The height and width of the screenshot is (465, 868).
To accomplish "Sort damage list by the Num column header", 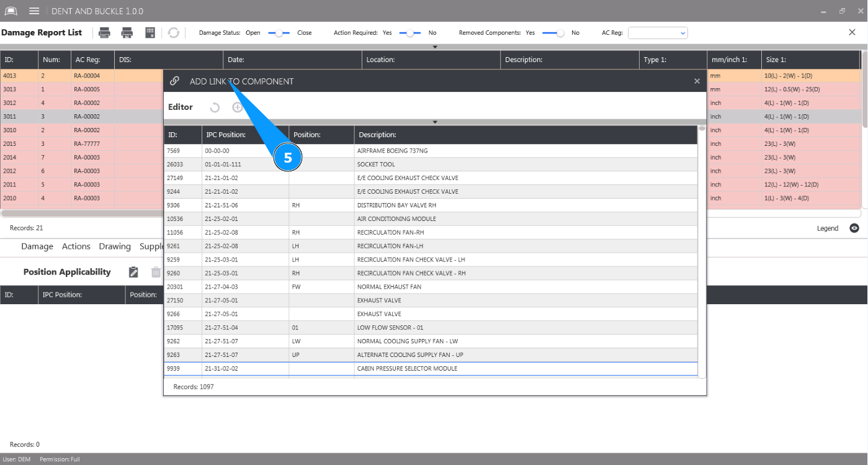I will point(55,60).
